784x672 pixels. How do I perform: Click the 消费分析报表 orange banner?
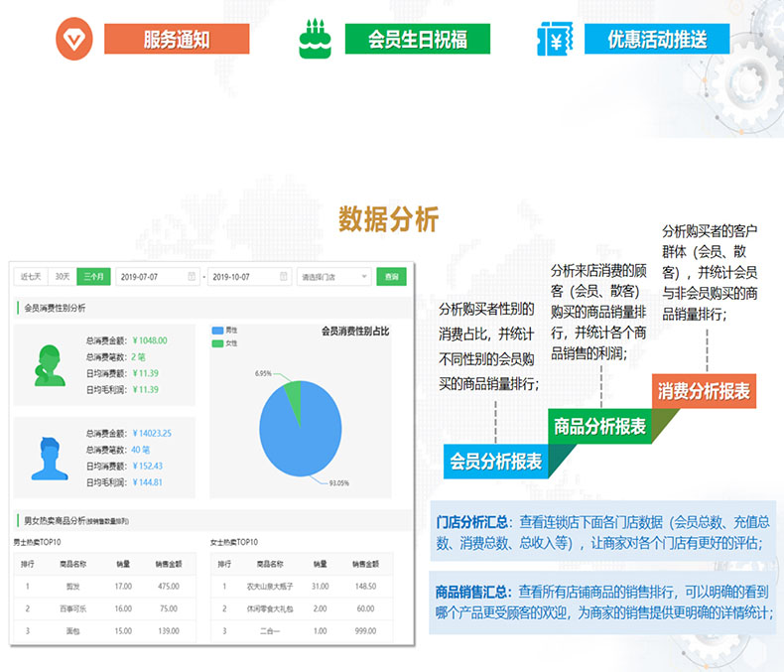[704, 391]
